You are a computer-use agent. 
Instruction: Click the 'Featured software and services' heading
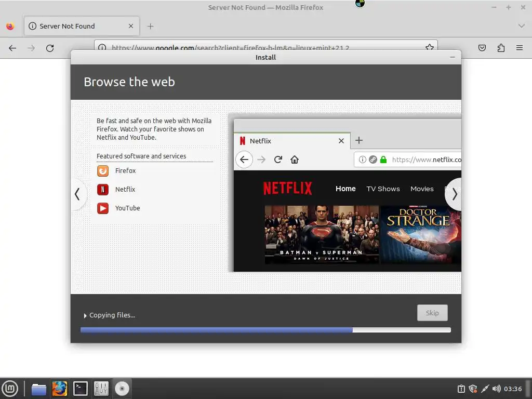click(141, 156)
